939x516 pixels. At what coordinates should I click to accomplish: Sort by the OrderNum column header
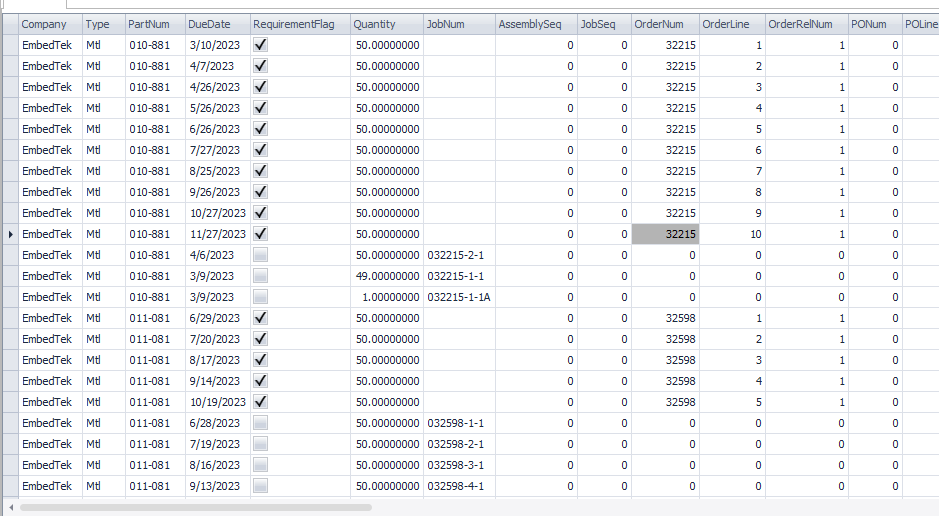tap(665, 25)
